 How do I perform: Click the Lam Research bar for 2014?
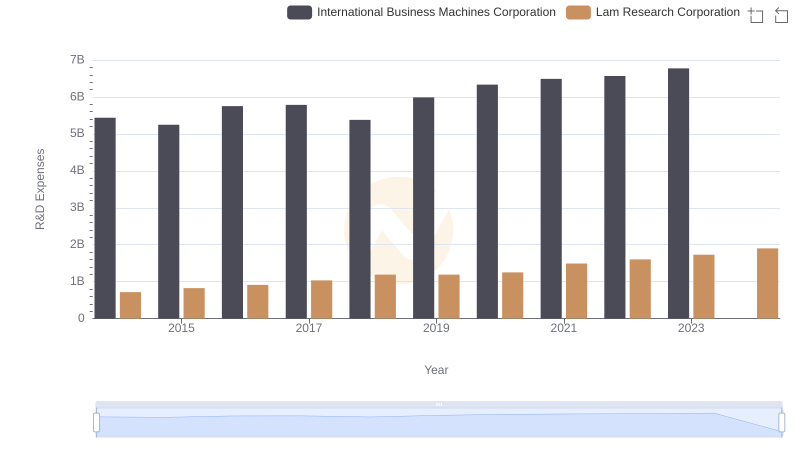click(130, 305)
